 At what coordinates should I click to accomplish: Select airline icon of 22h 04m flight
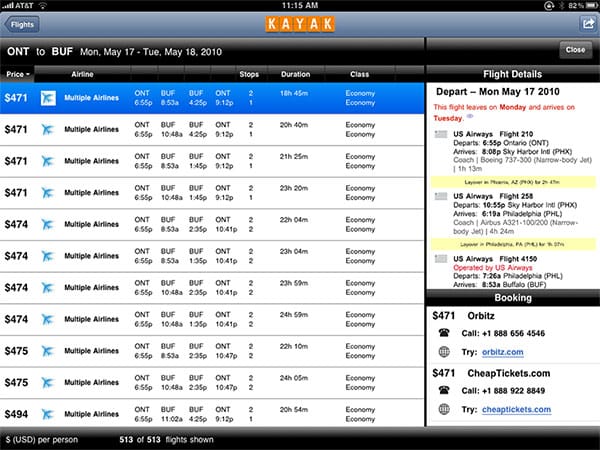coord(47,225)
